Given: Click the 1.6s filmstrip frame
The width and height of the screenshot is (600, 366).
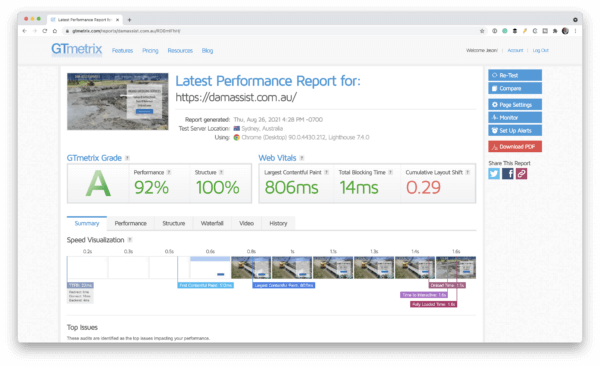Looking at the screenshot, I should 456,267.
